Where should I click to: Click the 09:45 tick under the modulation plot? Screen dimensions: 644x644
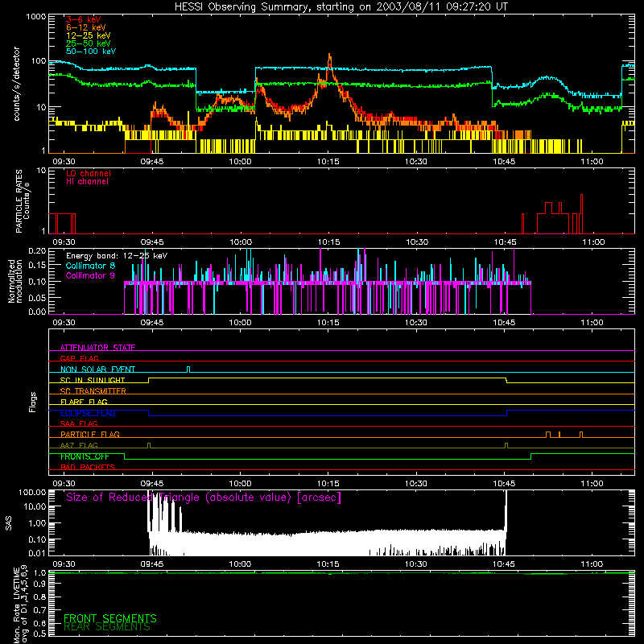tap(152, 323)
